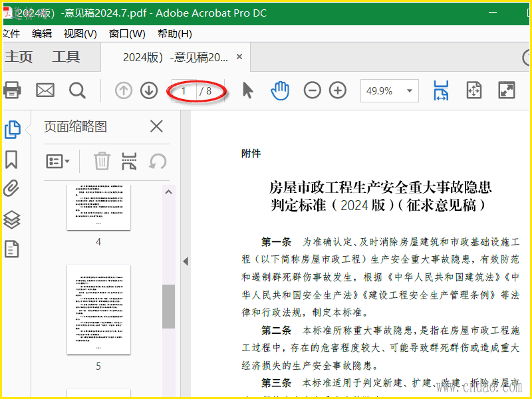
Task: Minimize the Acrobat window
Action: 493,12
